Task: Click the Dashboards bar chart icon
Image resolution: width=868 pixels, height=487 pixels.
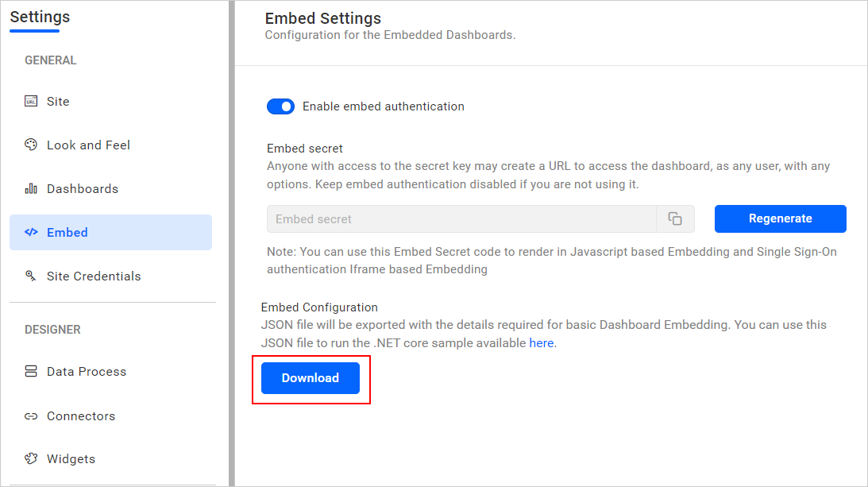Action: coord(31,188)
